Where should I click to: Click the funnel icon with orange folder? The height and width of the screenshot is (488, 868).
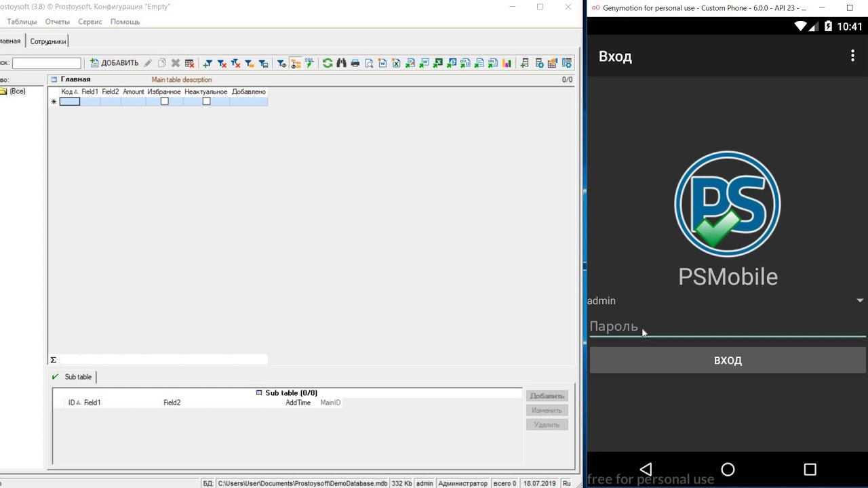250,63
